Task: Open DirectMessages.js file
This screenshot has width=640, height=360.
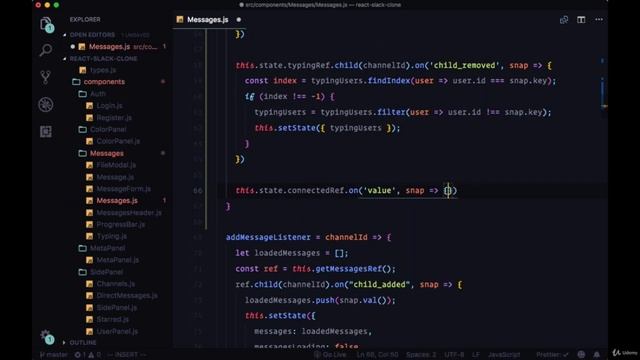Action: coord(127,296)
